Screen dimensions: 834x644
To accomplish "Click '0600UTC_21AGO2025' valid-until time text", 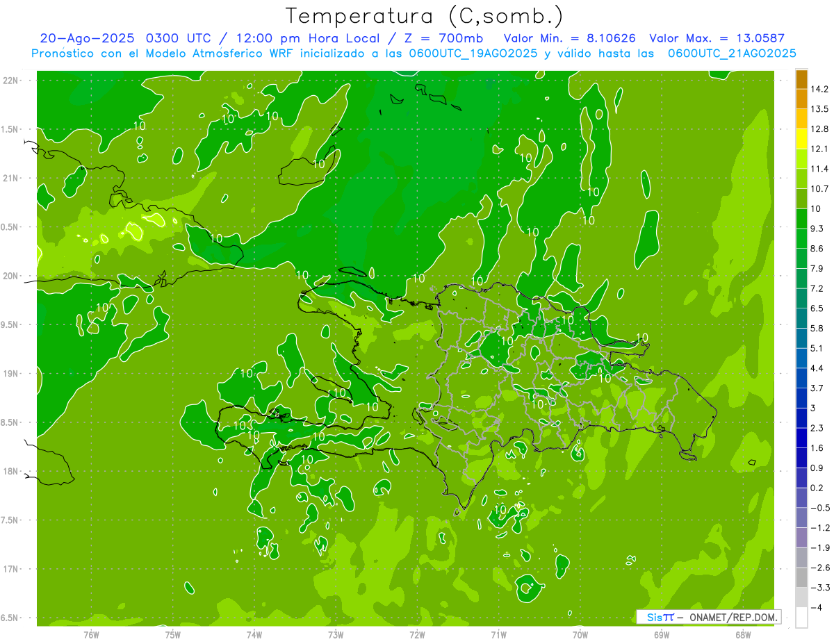I will point(732,53).
